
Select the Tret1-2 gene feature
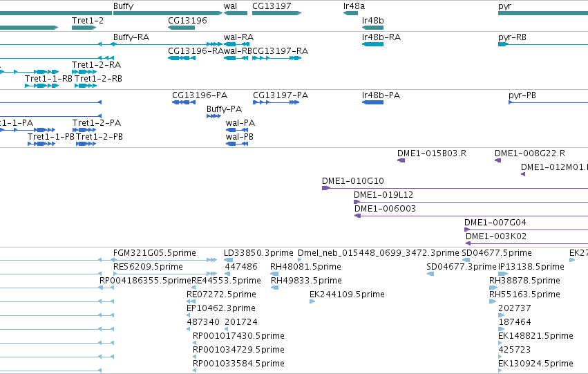(x=84, y=28)
